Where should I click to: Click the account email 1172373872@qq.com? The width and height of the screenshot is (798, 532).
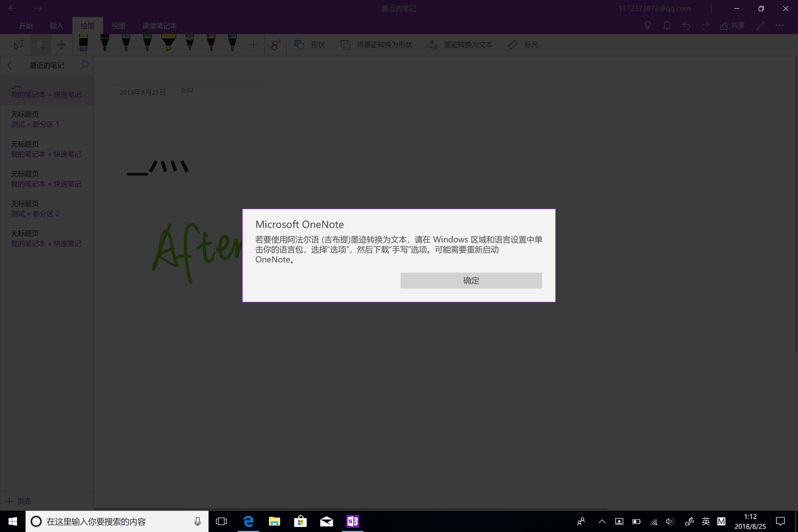(x=654, y=8)
